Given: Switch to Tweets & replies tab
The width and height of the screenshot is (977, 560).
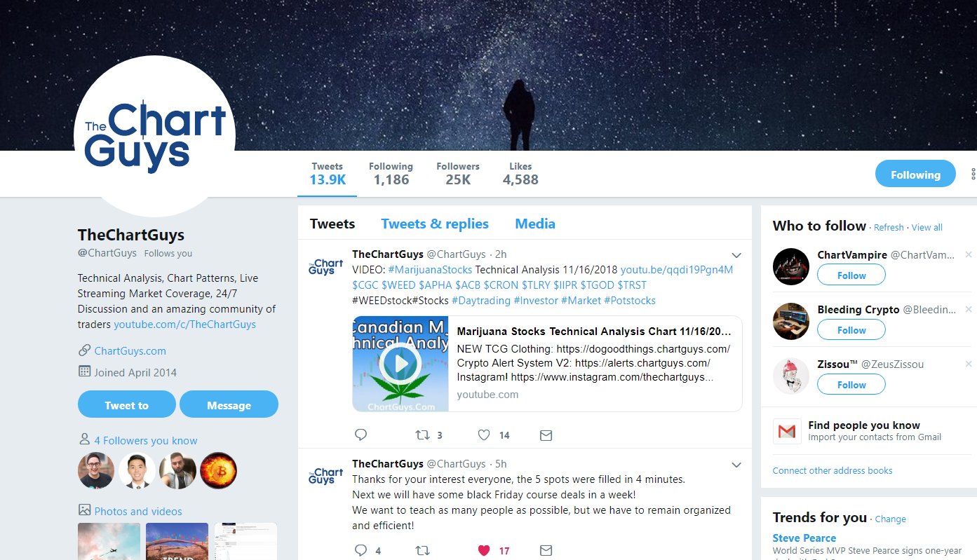Looking at the screenshot, I should [x=435, y=224].
